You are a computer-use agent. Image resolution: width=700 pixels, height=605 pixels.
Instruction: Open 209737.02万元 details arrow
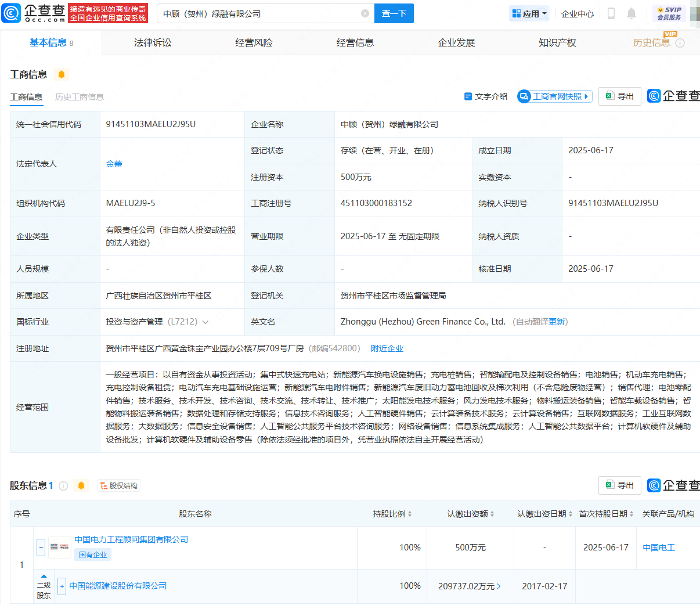pos(499,586)
